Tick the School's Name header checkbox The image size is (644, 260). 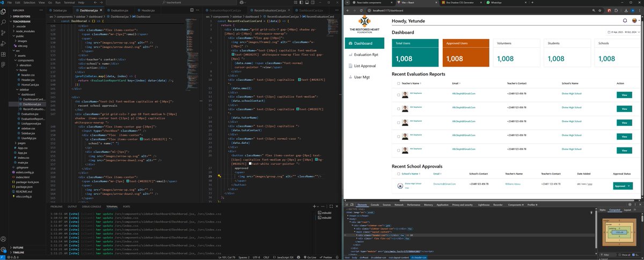pyautogui.click(x=398, y=174)
